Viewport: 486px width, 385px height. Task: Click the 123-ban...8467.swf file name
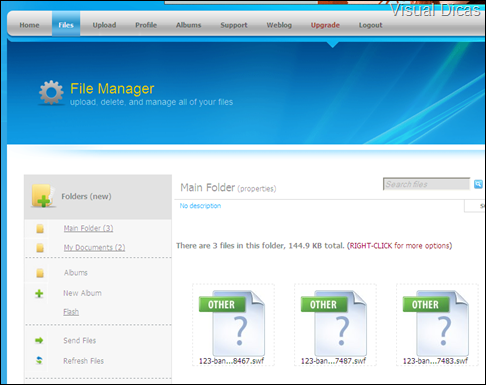click(x=232, y=361)
